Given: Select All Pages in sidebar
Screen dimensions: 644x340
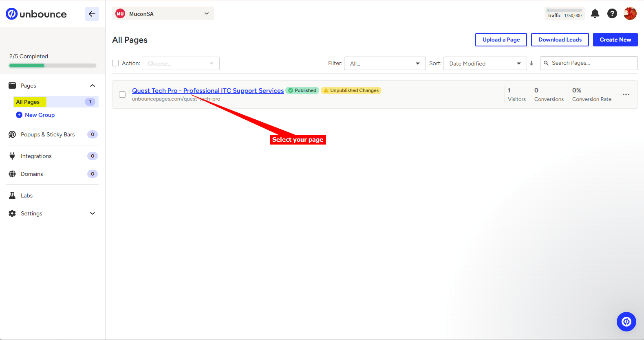Looking at the screenshot, I should coord(56,102).
